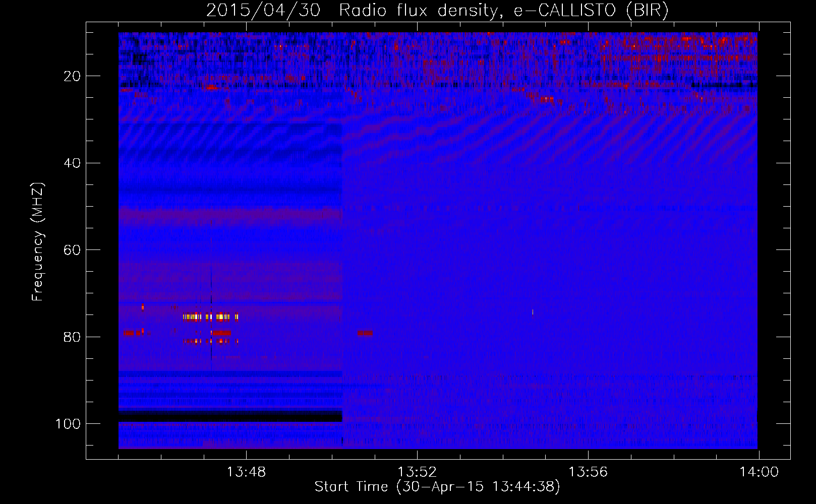Screen dimensions: 816x504
Task: Click the bright yellow burst near 76 MHz
Action: pyautogui.click(x=211, y=317)
